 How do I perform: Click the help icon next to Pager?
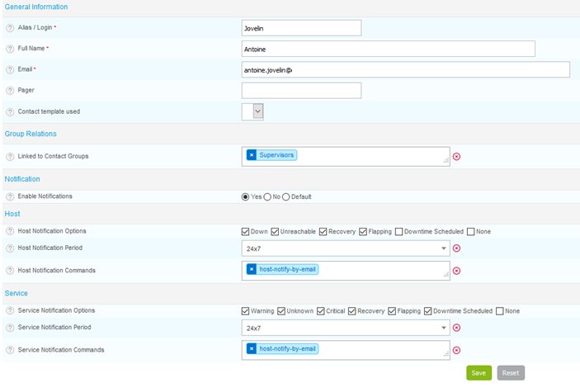coord(10,90)
